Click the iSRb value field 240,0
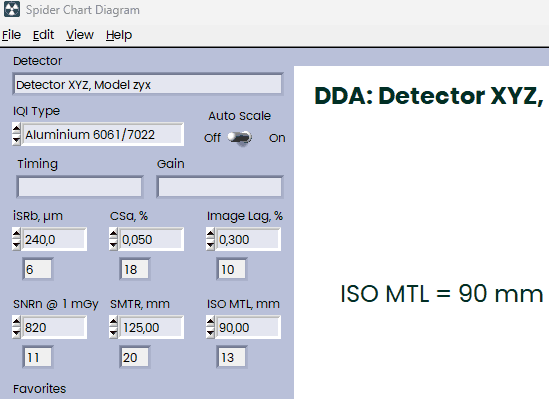The image size is (549, 399). click(x=54, y=239)
